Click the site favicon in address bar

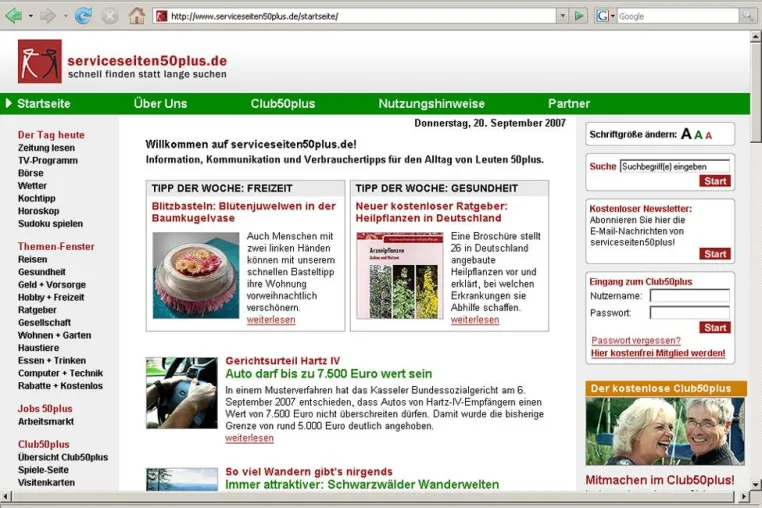pyautogui.click(x=161, y=16)
